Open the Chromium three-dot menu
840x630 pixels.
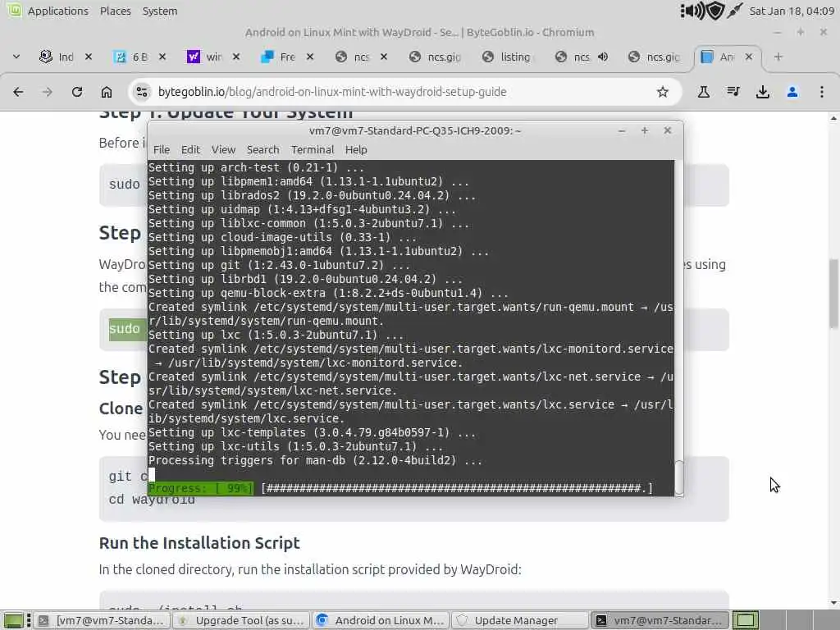pos(822,92)
